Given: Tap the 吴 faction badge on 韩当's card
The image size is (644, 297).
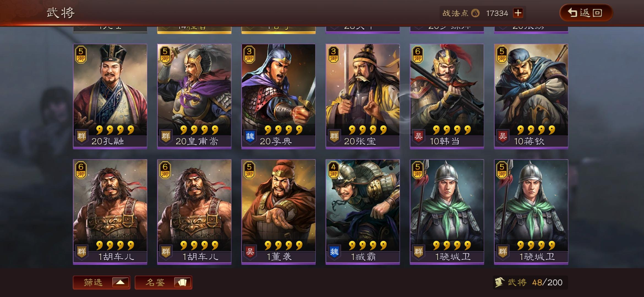Looking at the screenshot, I should (x=418, y=136).
